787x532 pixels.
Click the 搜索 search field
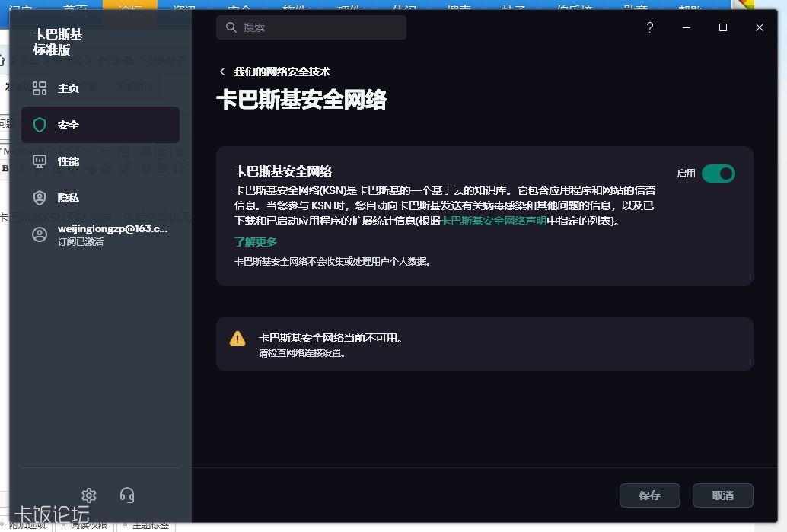click(312, 27)
